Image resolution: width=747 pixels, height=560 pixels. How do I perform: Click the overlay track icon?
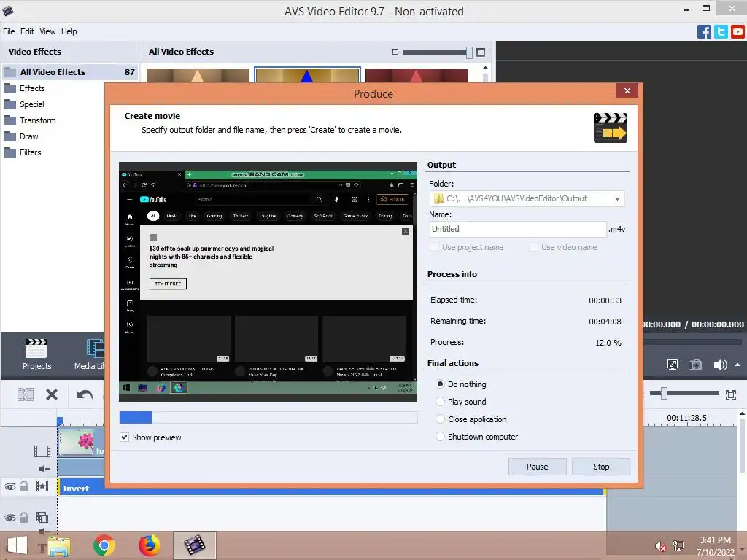click(x=42, y=517)
